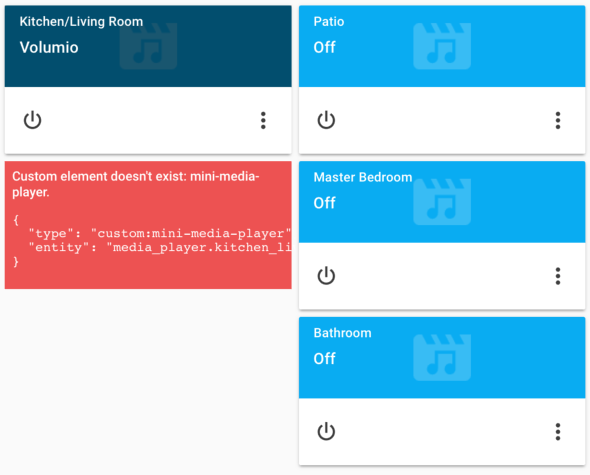Open three-dot menu on Patio card
This screenshot has height=475, width=590.
pyautogui.click(x=558, y=120)
